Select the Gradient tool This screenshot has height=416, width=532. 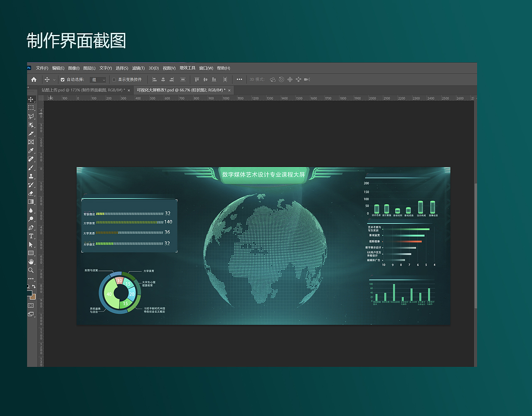pyautogui.click(x=31, y=202)
